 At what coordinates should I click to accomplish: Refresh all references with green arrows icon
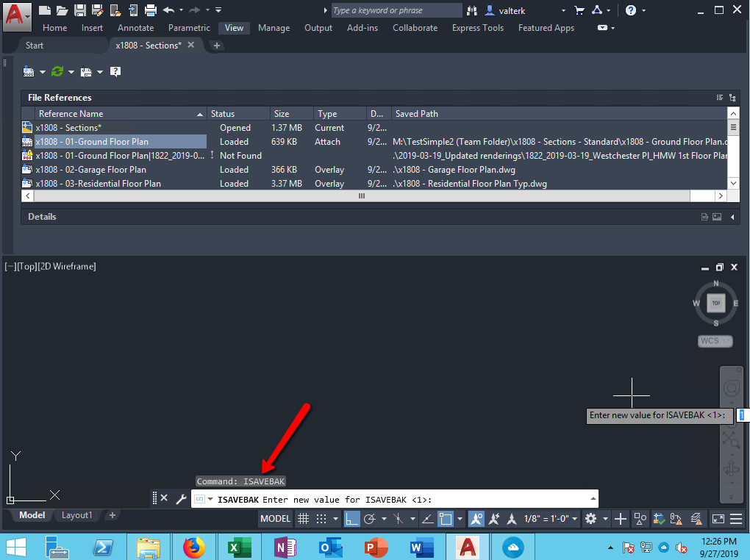click(57, 72)
